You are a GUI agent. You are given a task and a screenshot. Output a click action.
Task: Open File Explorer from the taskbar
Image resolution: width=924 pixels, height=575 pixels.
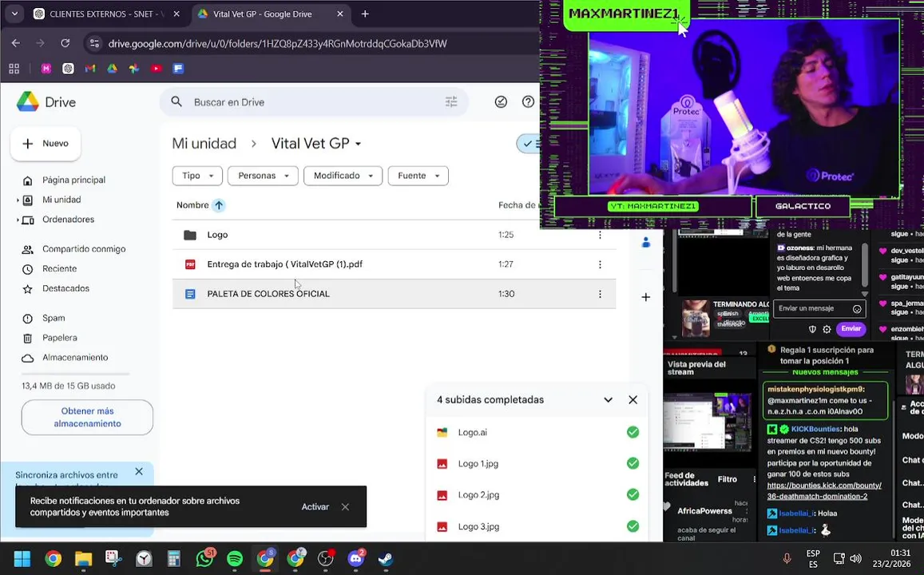pyautogui.click(x=83, y=558)
